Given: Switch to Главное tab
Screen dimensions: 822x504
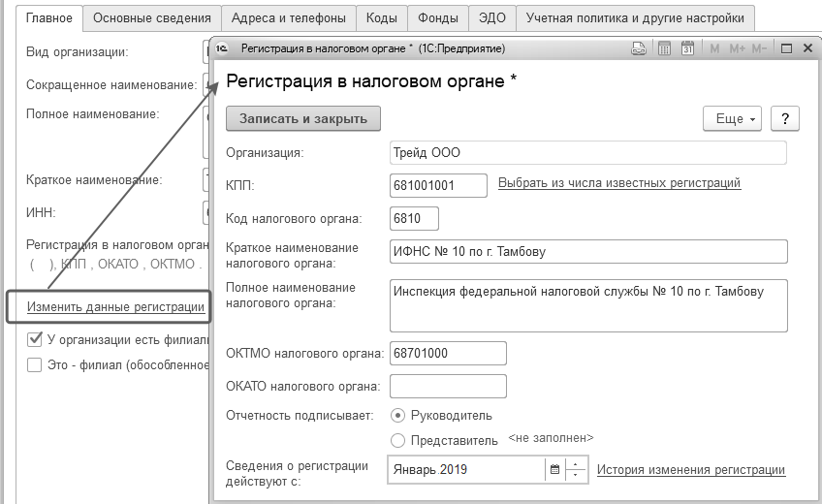Looking at the screenshot, I should 49,18.
